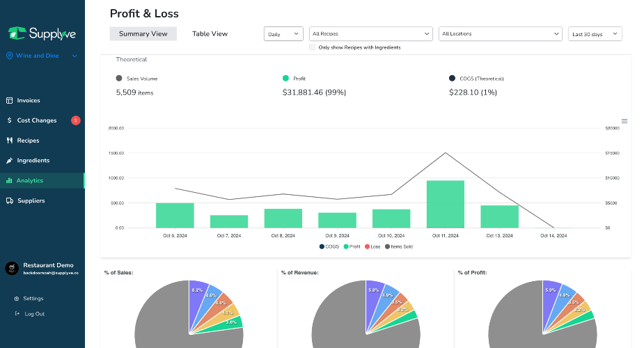
Task: Click the Log Out arrow icon
Action: (17, 313)
